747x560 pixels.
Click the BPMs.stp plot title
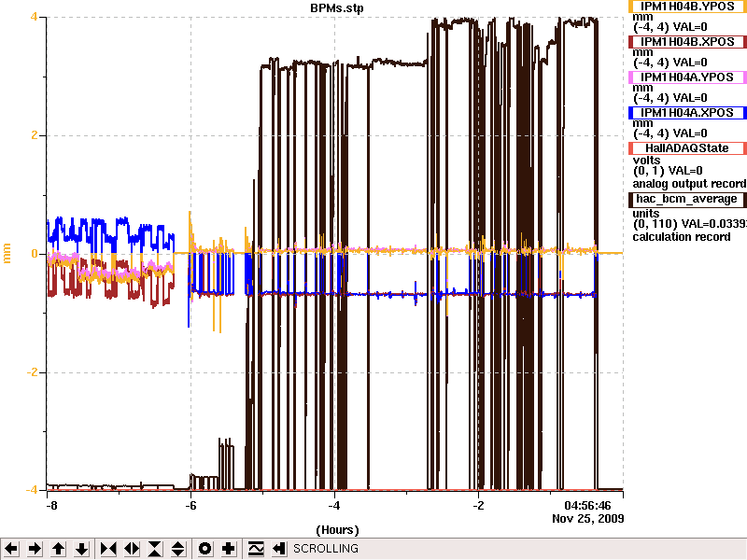[x=337, y=7]
